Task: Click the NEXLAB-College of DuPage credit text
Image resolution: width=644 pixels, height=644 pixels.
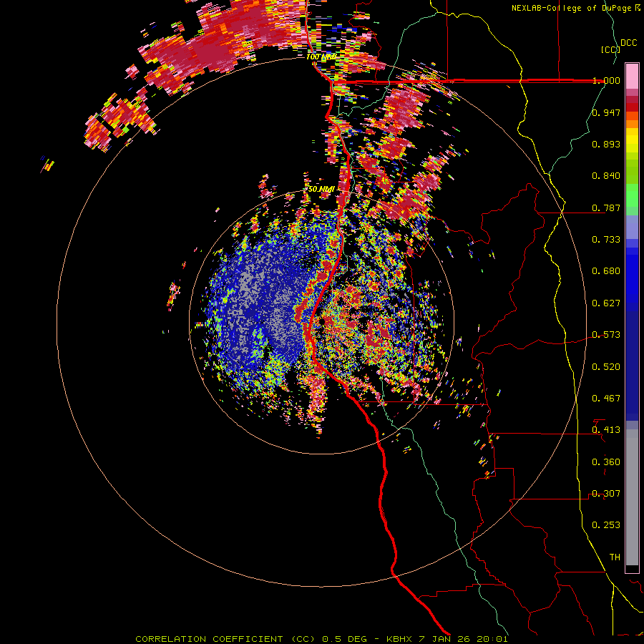Action: pyautogui.click(x=576, y=8)
